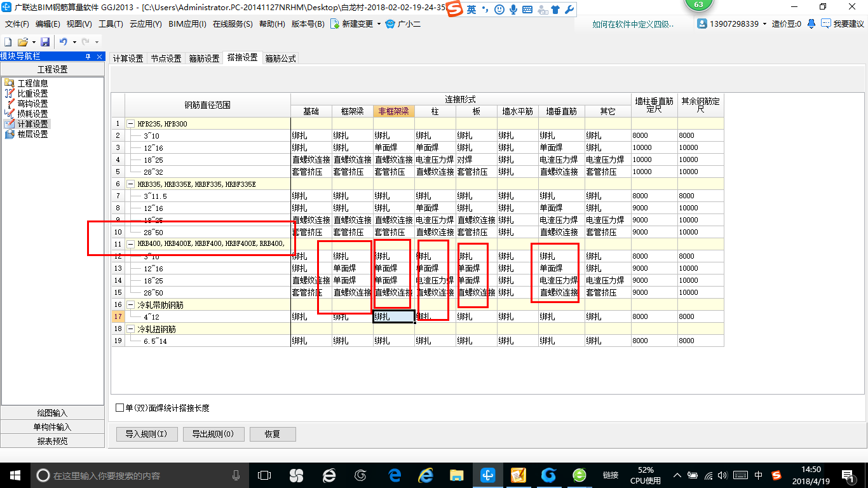The image size is (868, 488).
Task: Click the Sogou soft keyboard icon
Action: (527, 10)
